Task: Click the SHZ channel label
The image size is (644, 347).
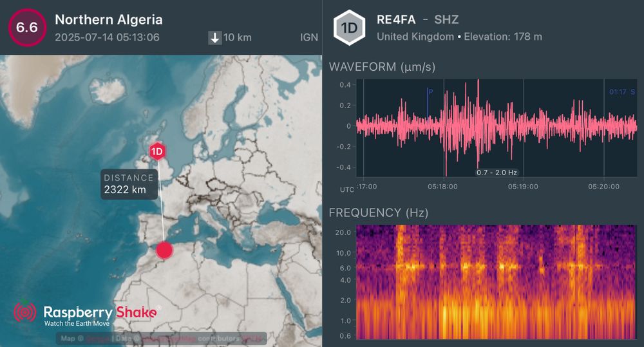Action: [x=446, y=19]
